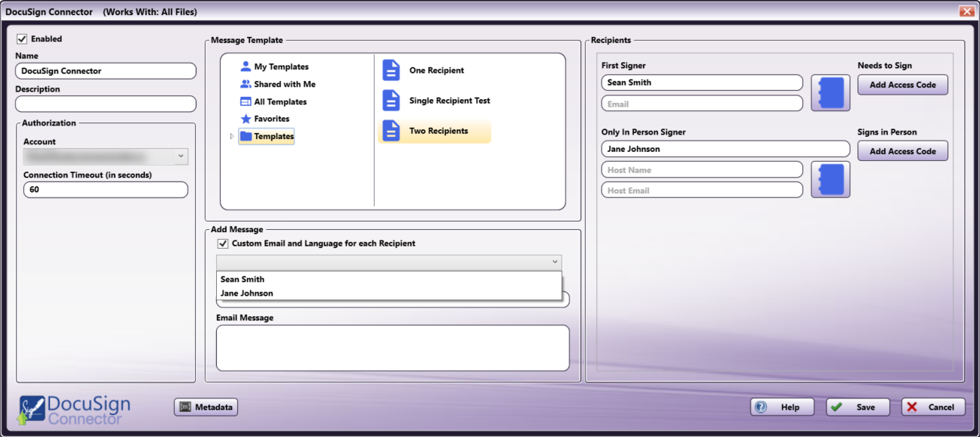
Task: Expand the Templates folder tree arrow
Action: coord(232,136)
